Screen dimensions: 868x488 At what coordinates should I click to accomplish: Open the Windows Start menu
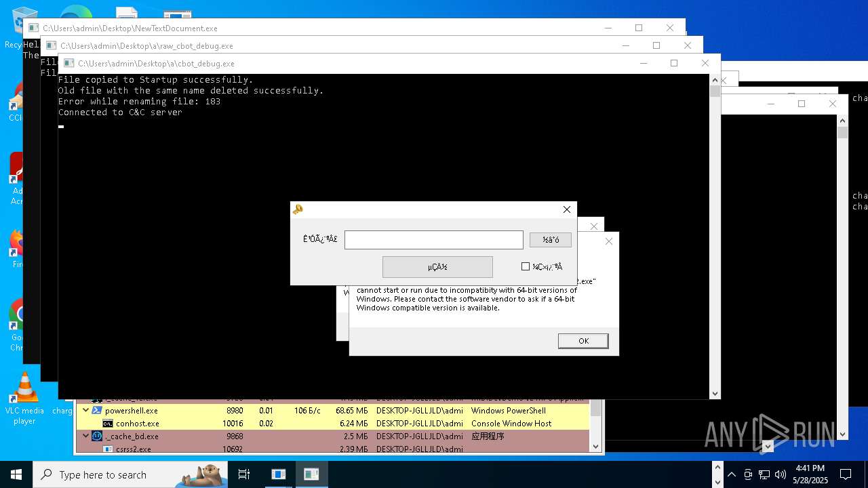click(x=16, y=474)
